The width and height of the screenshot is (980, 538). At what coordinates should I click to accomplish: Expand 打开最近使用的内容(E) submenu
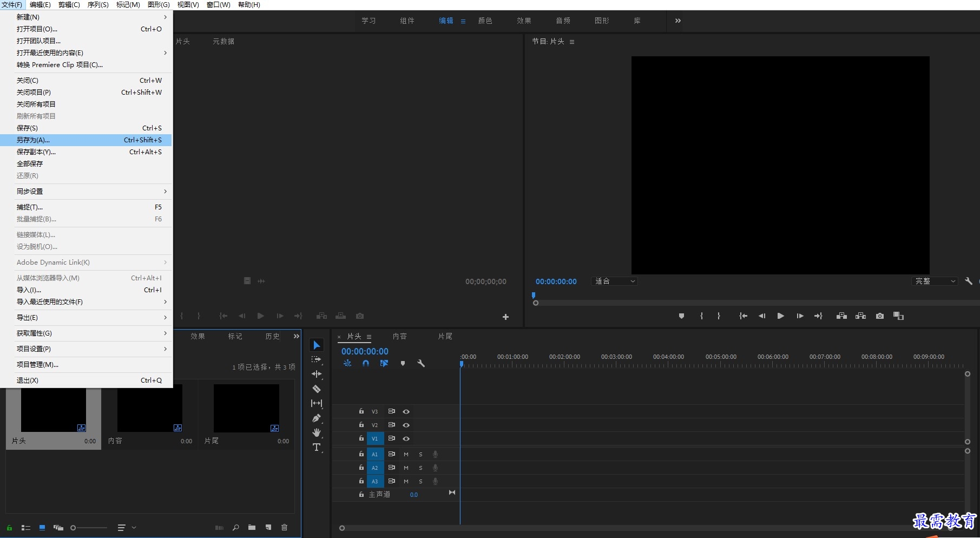(x=87, y=53)
